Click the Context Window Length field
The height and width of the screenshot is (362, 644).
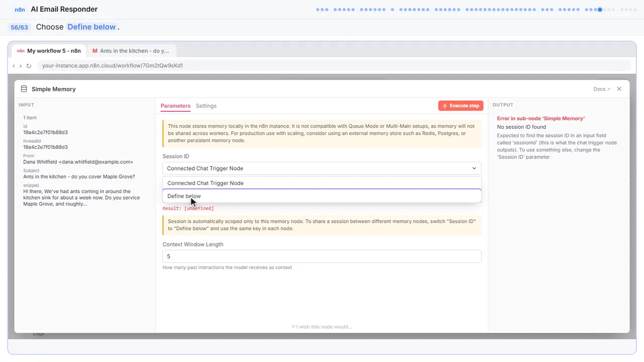click(322, 256)
